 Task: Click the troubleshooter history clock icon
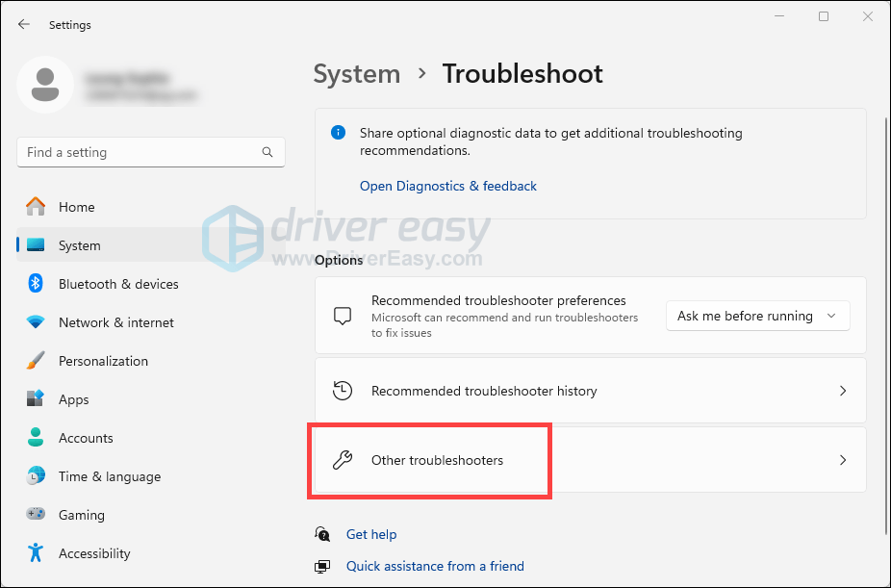click(x=343, y=391)
